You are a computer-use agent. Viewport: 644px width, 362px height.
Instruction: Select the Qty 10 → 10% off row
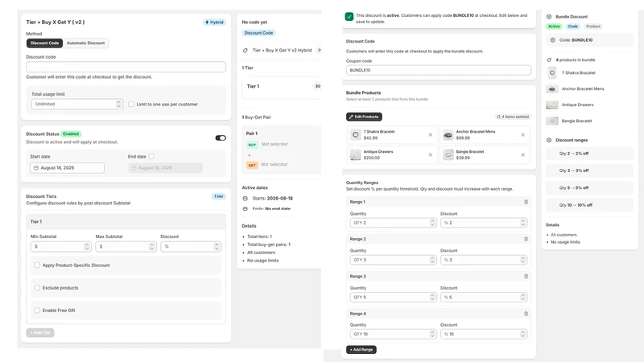coord(589,205)
